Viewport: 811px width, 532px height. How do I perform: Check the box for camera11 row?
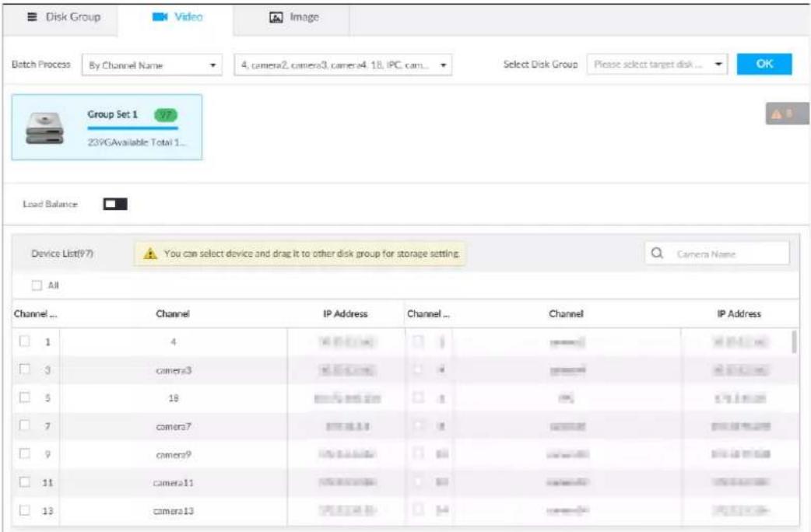(x=24, y=482)
